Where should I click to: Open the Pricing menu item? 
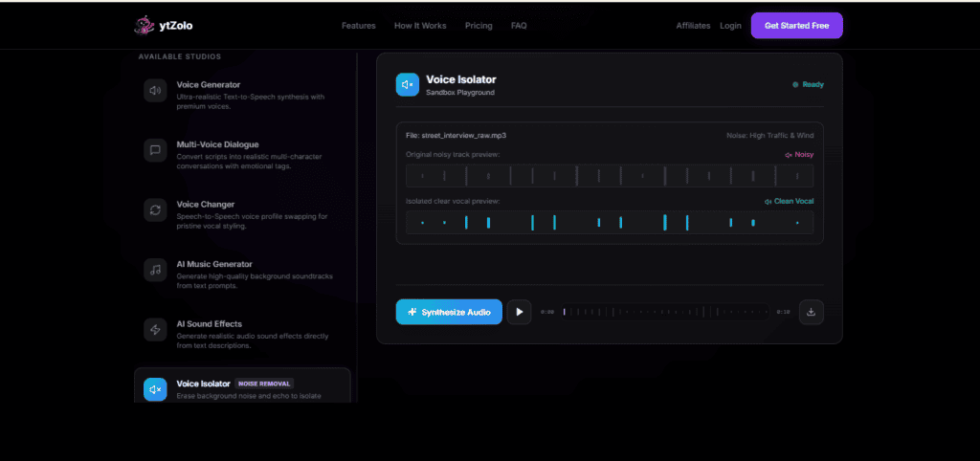[x=479, y=26]
